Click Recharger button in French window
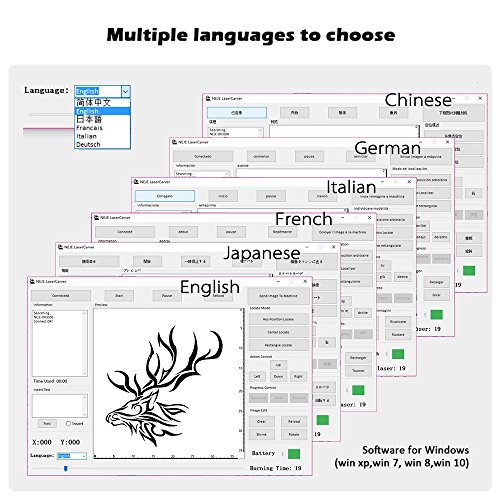 point(358,358)
